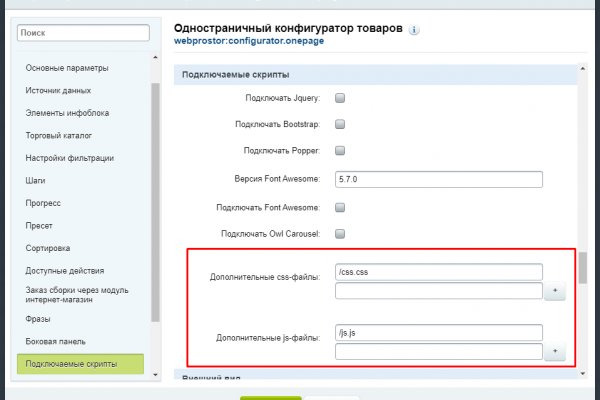
Task: Toggle the Подключать Owl Carousel checkbox
Action: tap(340, 234)
